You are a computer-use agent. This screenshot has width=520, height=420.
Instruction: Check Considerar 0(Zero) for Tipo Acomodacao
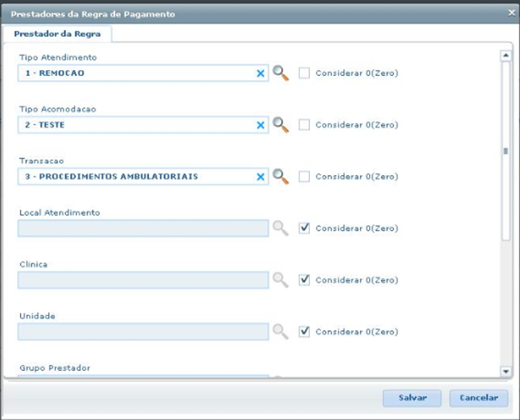pos(304,125)
